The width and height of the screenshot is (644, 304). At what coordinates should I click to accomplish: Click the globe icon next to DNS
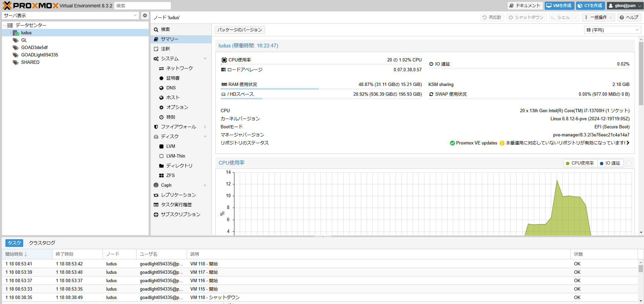coord(161,88)
